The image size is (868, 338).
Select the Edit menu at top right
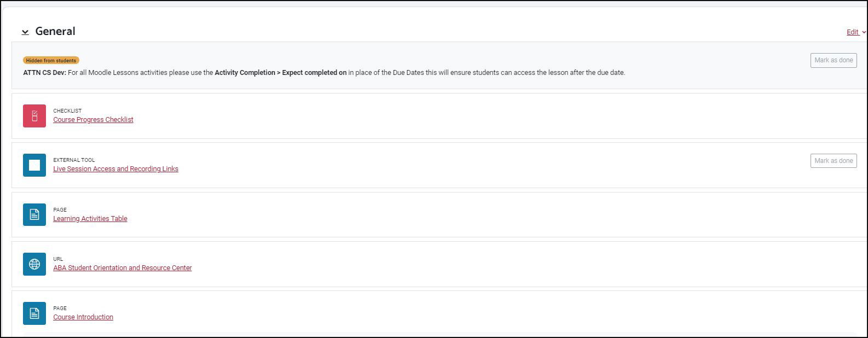click(x=852, y=32)
